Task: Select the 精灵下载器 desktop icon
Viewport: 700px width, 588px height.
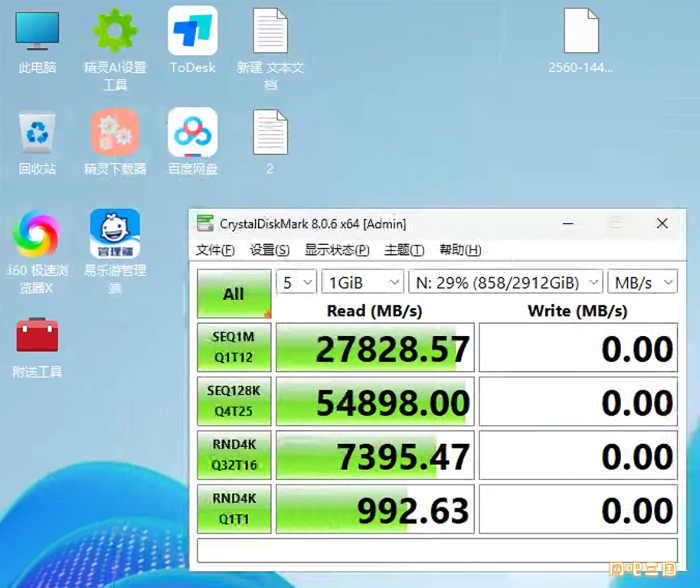Action: point(115,133)
